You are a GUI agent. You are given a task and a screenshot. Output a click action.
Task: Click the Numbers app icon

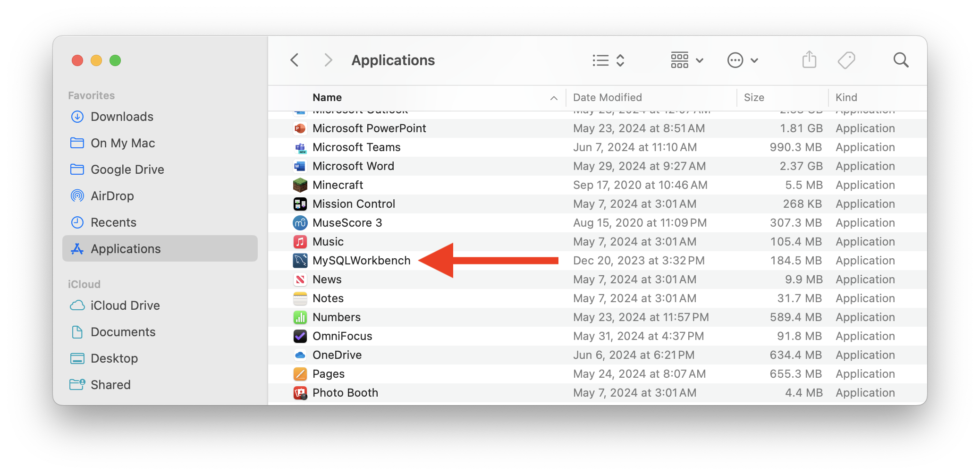(300, 317)
